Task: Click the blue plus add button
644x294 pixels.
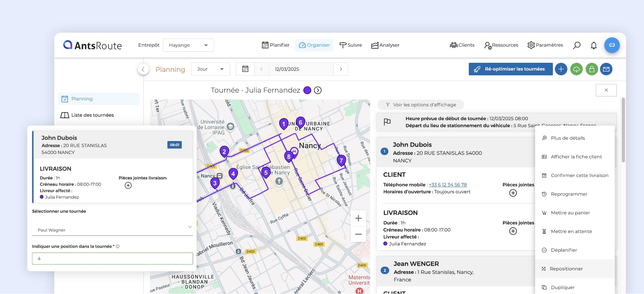Action: point(561,69)
